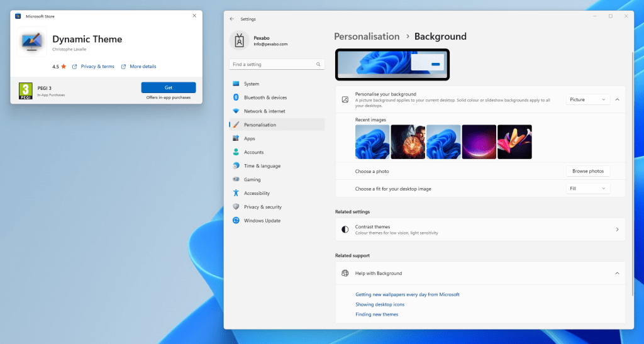Image resolution: width=644 pixels, height=344 pixels.
Task: Select Time & language category
Action: (277, 166)
